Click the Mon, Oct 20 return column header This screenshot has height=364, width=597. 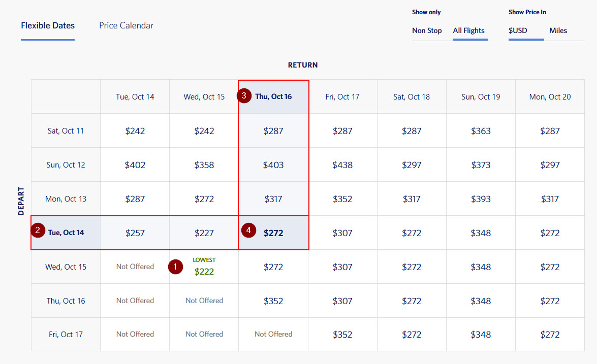pyautogui.click(x=550, y=96)
